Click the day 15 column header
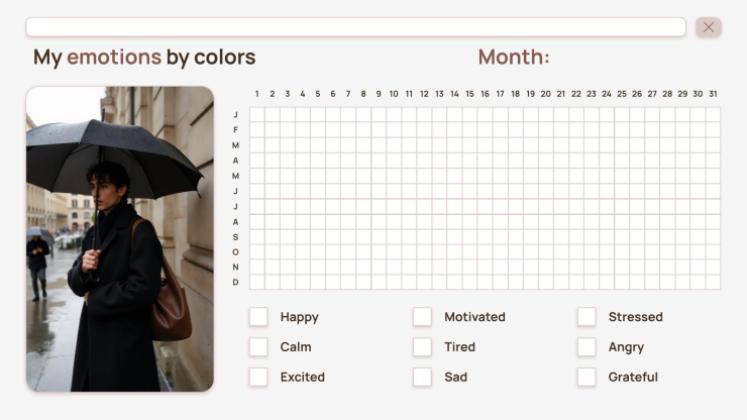Screen dimensions: 747x420 [x=470, y=94]
